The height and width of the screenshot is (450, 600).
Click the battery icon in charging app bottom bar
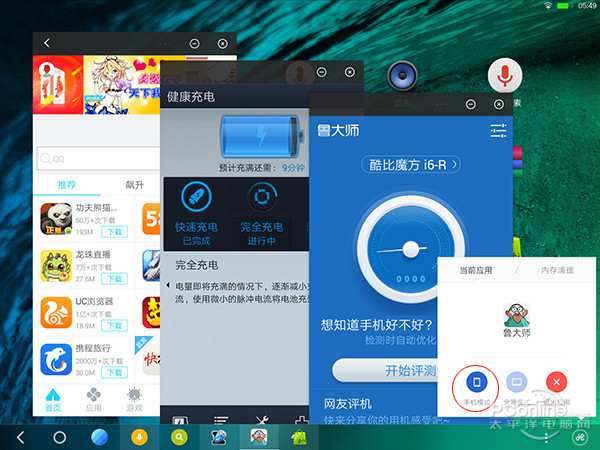pyautogui.click(x=180, y=420)
